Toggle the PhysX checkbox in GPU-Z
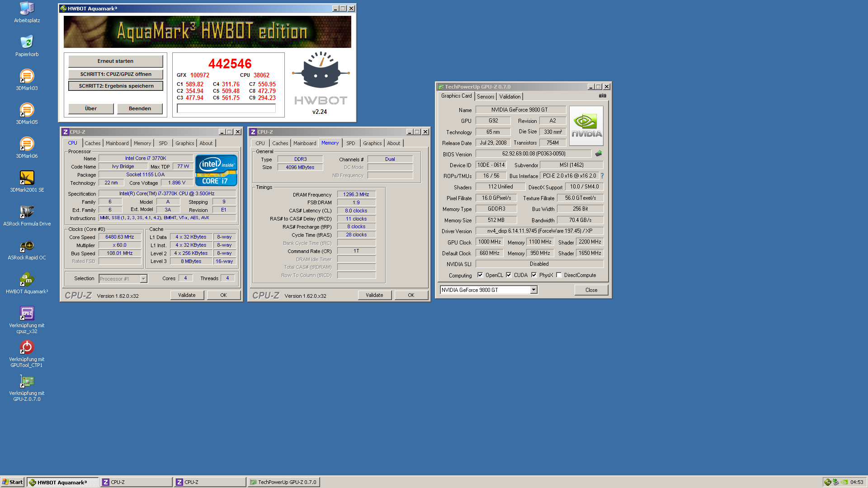Viewport: 868px width, 488px height. [x=534, y=275]
